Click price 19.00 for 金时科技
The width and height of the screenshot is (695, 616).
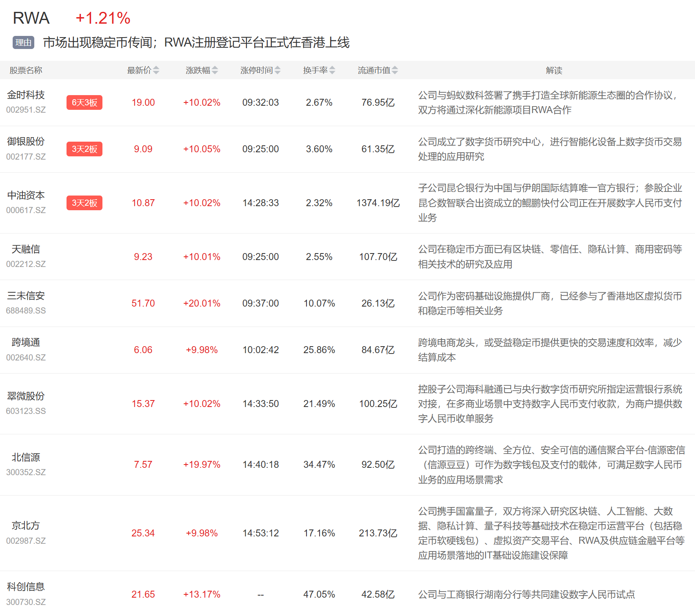(x=143, y=102)
